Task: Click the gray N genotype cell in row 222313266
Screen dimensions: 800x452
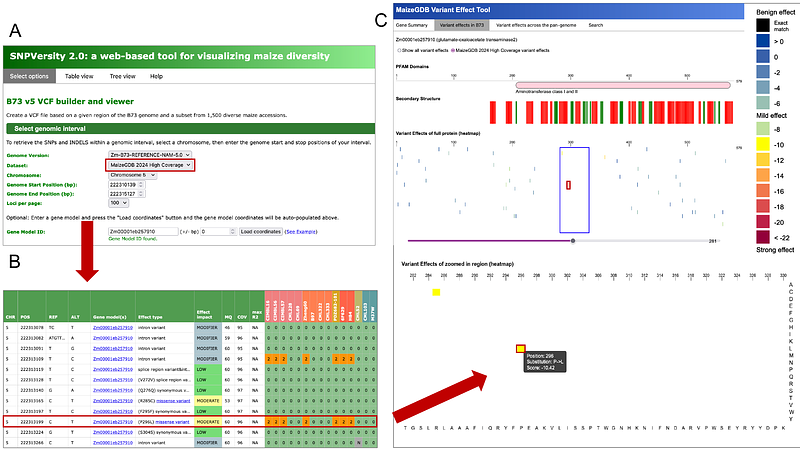Action: 359,443
